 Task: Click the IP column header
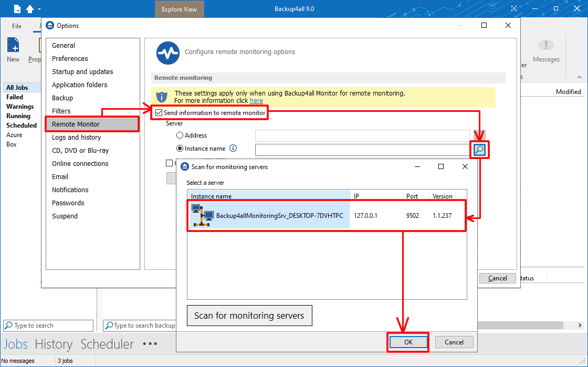pos(376,196)
